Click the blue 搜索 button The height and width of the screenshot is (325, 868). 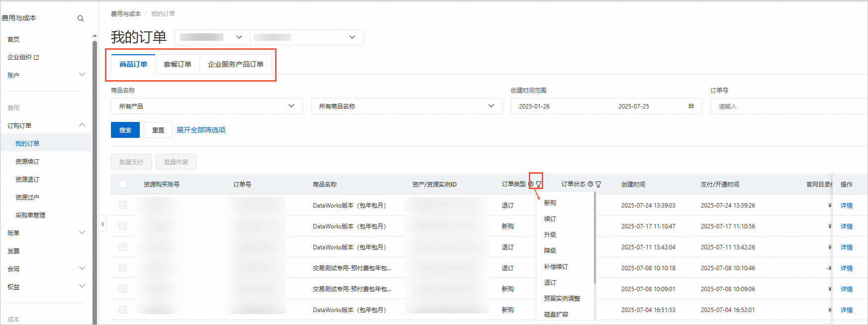125,130
